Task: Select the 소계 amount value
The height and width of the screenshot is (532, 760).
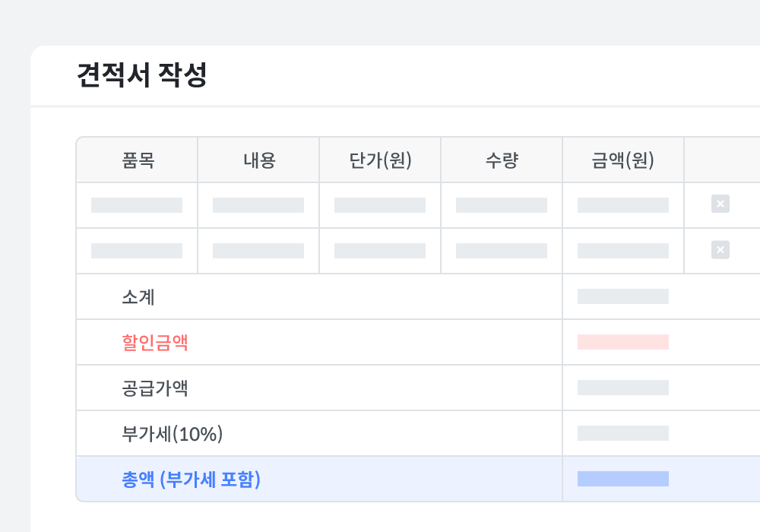Action: [x=623, y=296]
